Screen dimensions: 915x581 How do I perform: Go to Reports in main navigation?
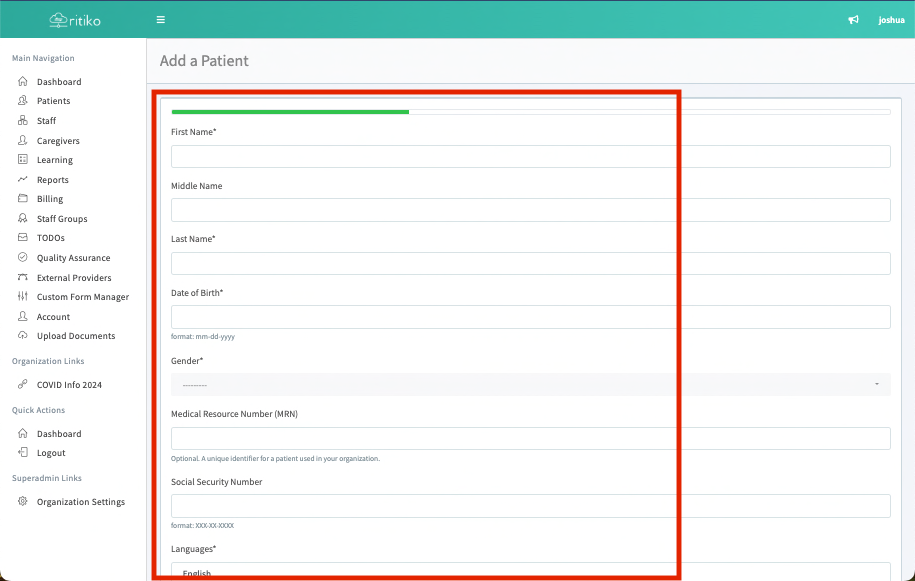pos(52,180)
